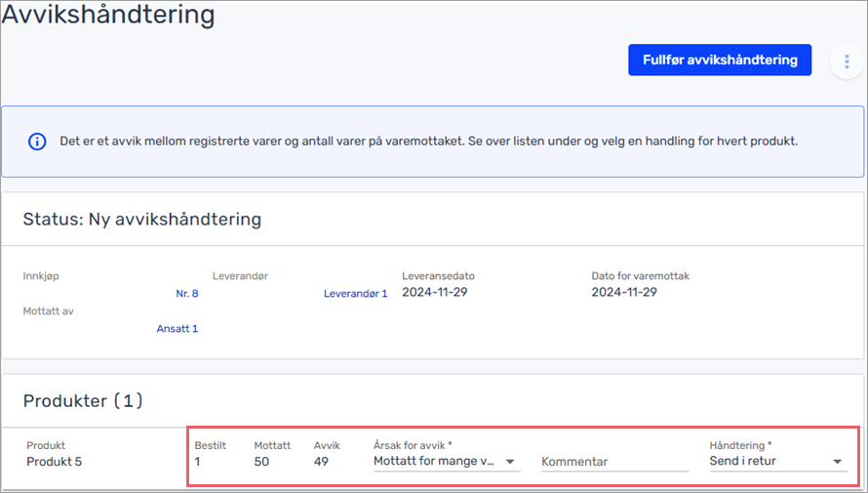Viewport: 868px width, 493px height.
Task: Expand the Håndtering dropdown
Action: coord(837,462)
